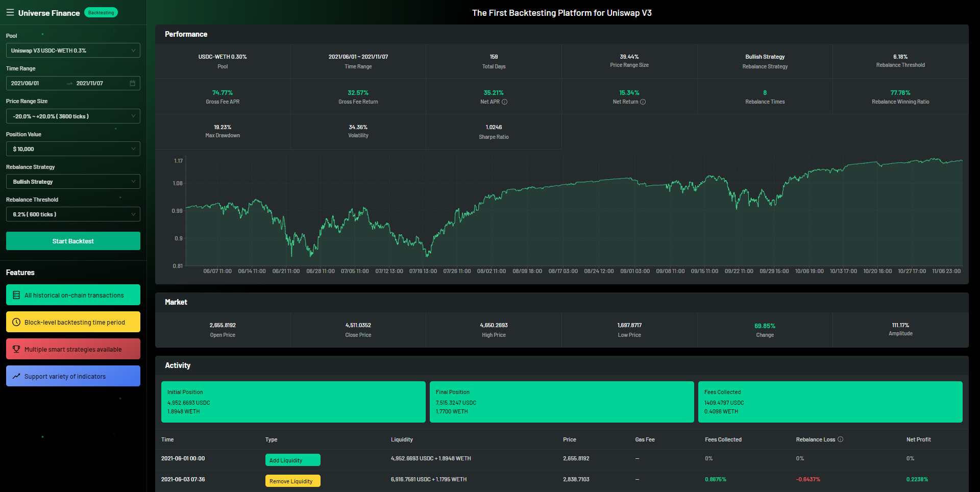The width and height of the screenshot is (980, 492).
Task: Click the chart-line icon on indicators card
Action: [16, 376]
